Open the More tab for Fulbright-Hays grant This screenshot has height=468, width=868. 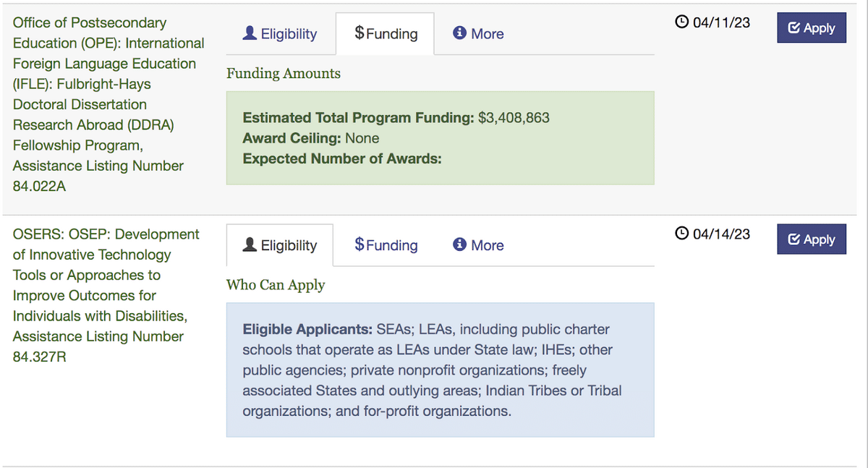tap(478, 34)
